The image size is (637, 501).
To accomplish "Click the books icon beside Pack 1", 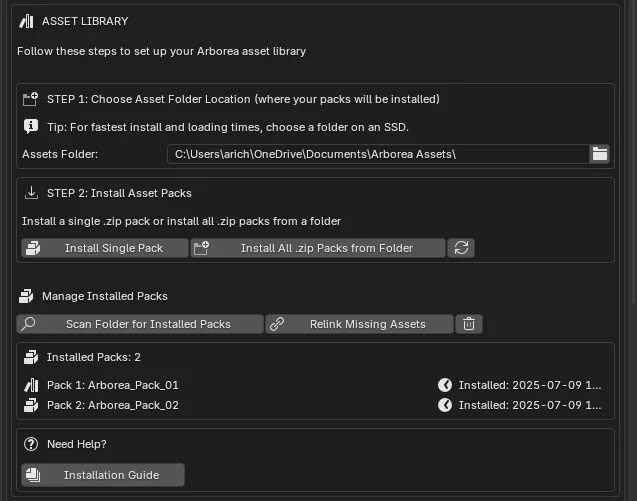I will tap(31, 385).
